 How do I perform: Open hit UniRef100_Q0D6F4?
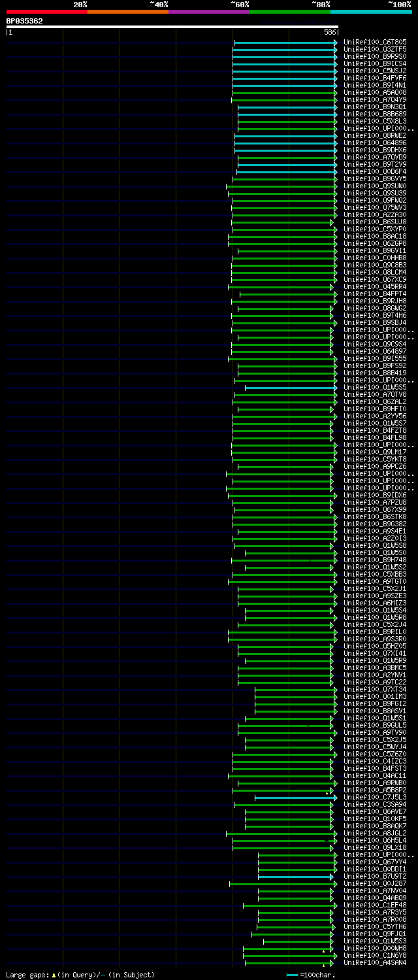[x=375, y=172]
